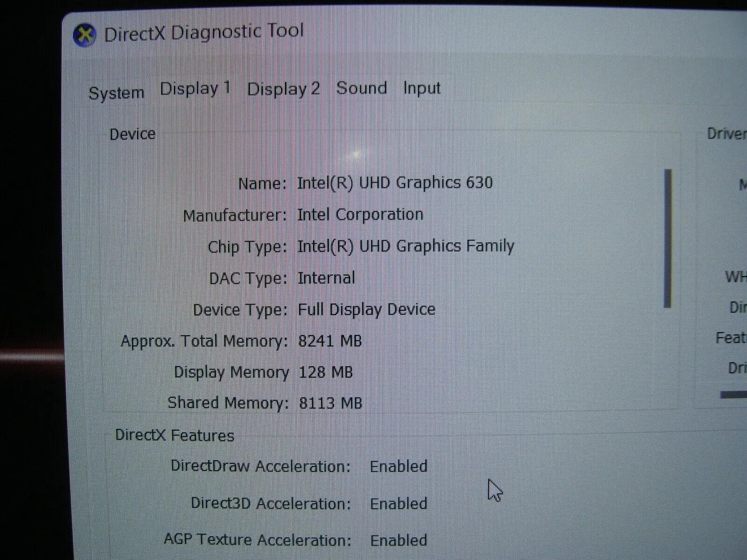
Task: Click the DirectDraw Acceleration Enabled value
Action: click(x=399, y=466)
